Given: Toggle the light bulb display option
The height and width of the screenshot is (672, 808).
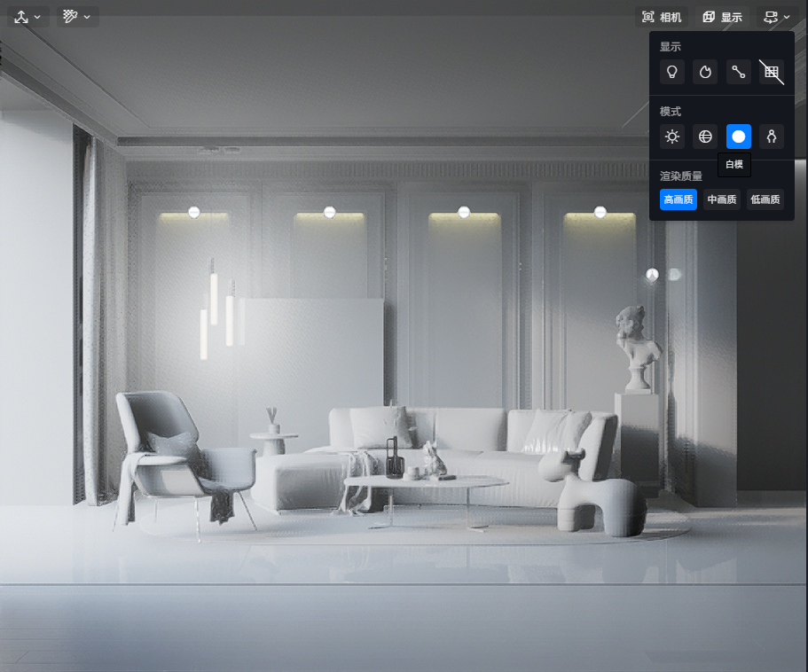Looking at the screenshot, I should tap(672, 72).
